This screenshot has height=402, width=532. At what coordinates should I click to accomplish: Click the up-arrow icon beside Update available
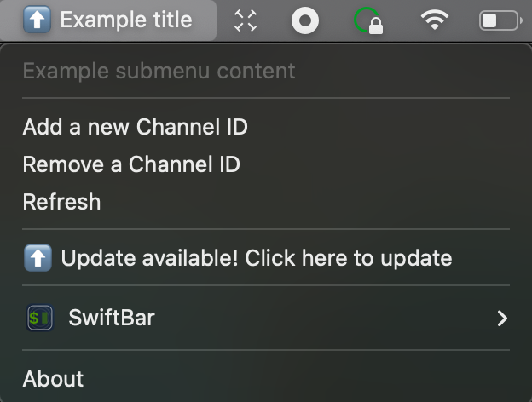click(38, 258)
